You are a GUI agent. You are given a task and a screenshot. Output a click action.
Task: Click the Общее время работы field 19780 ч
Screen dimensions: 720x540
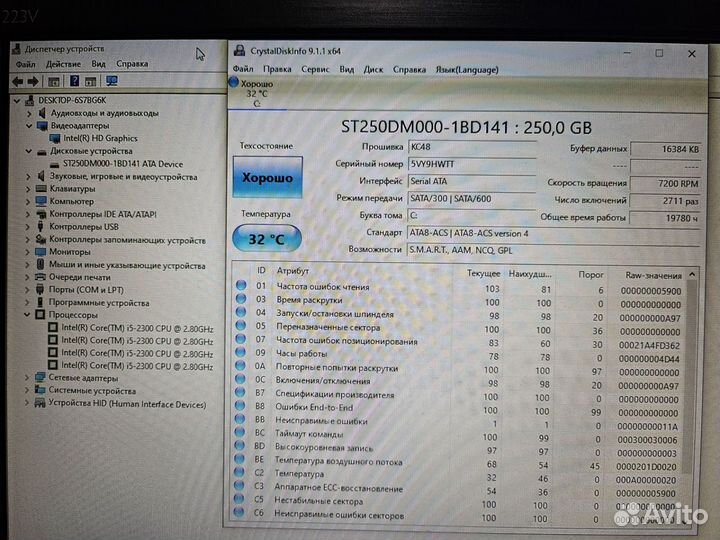coord(665,218)
